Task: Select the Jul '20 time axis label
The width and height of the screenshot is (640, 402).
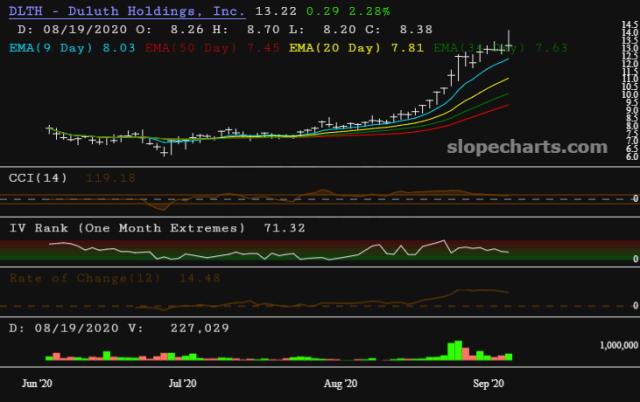Action: click(x=182, y=384)
